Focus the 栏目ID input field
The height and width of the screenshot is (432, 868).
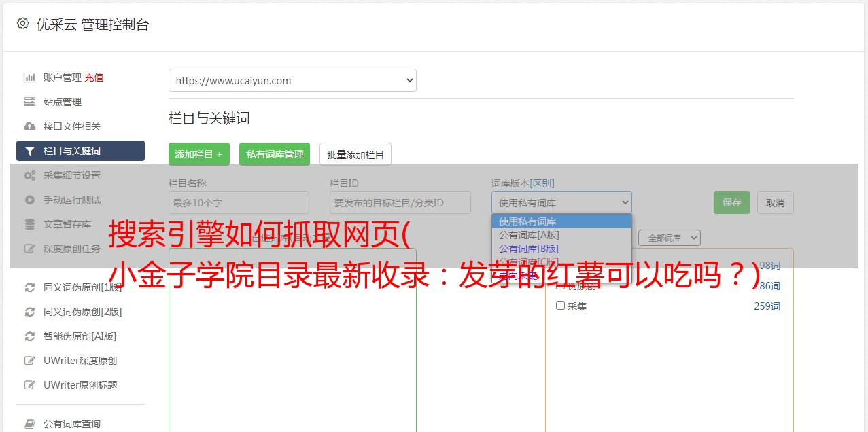pyautogui.click(x=400, y=202)
